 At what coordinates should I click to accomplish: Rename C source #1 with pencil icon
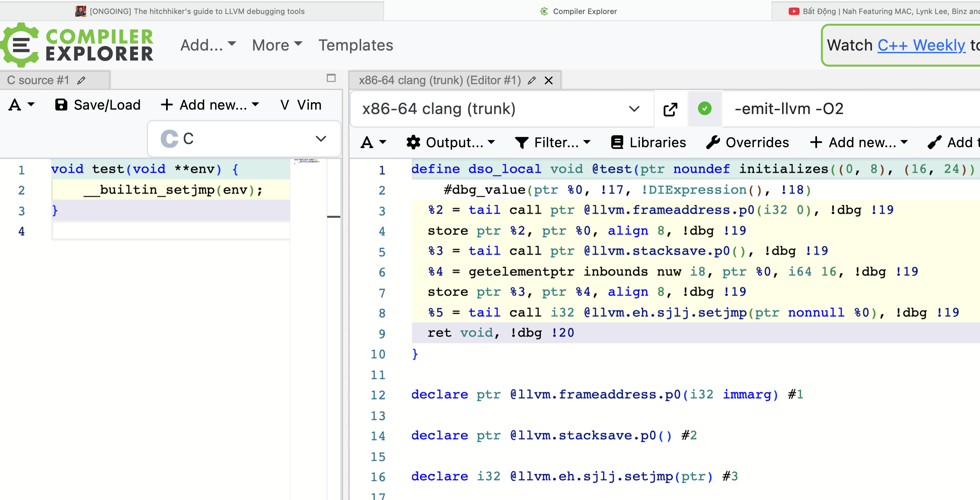81,80
